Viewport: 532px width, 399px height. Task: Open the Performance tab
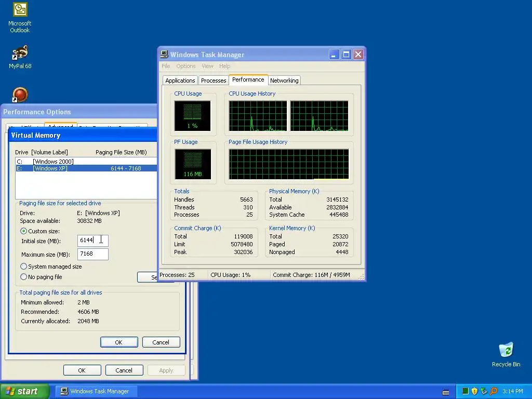248,79
